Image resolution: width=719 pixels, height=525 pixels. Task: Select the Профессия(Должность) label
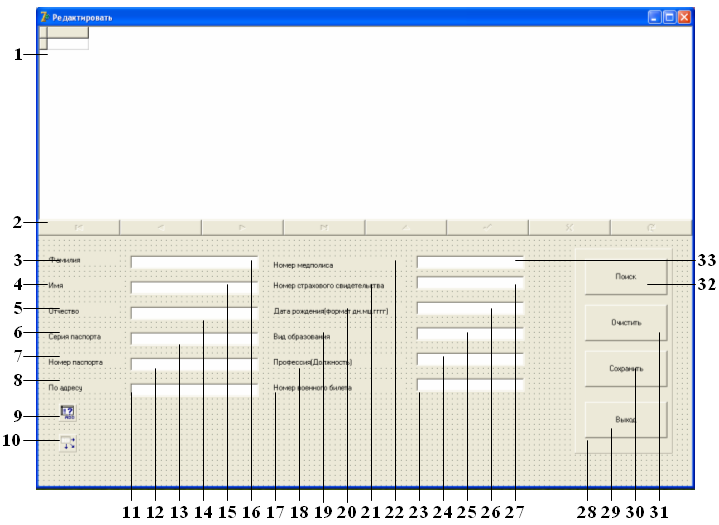313,362
